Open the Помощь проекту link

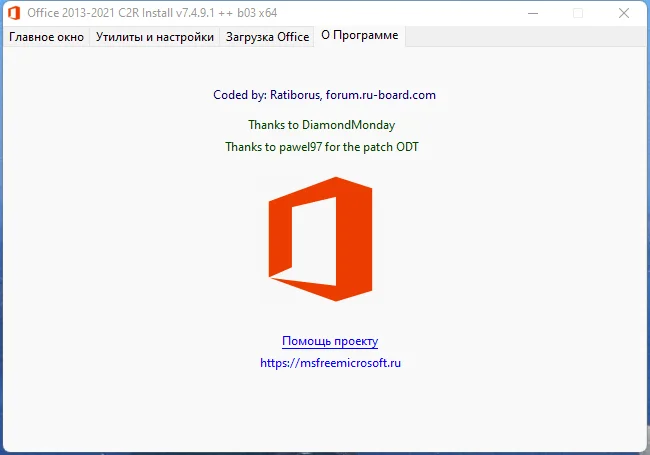pos(330,341)
